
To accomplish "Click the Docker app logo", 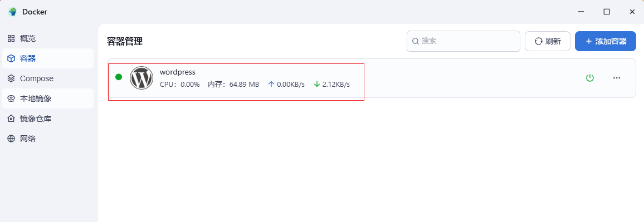I will [12, 12].
